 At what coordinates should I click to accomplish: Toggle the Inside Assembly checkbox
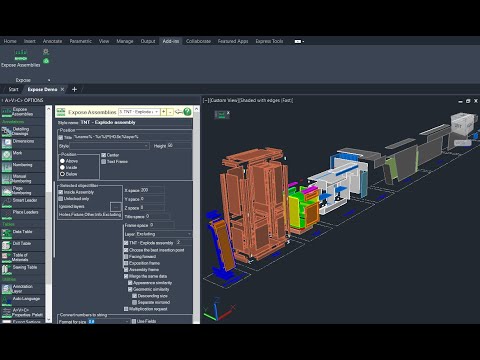tap(61, 192)
